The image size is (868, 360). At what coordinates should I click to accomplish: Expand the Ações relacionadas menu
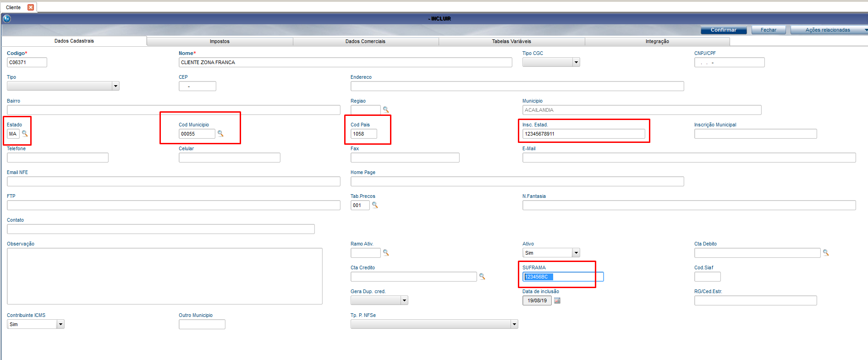click(830, 30)
